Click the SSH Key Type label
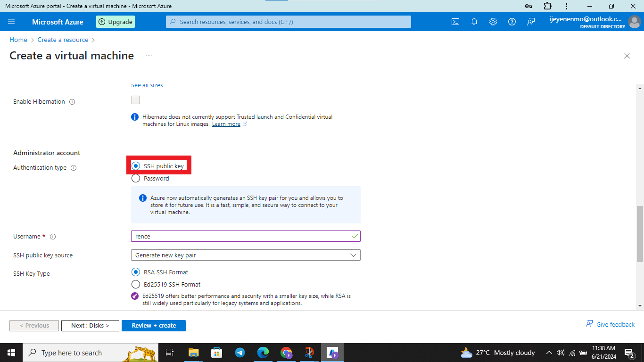 32,274
